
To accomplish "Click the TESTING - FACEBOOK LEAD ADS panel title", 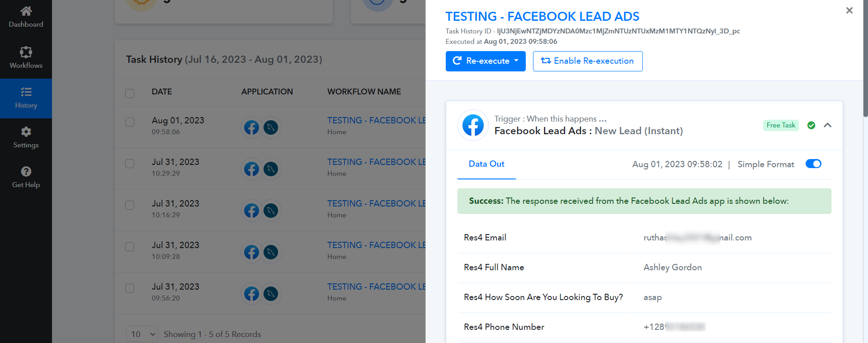I will [542, 17].
